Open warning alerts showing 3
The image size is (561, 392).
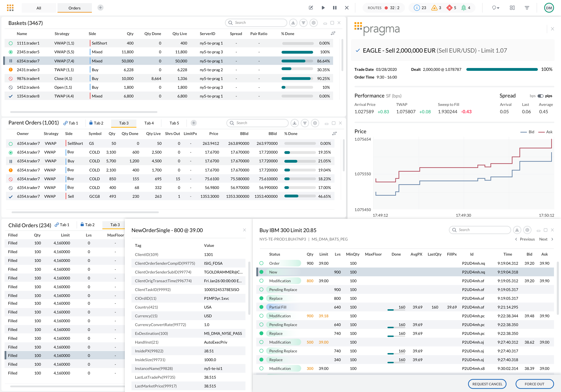(x=436, y=8)
